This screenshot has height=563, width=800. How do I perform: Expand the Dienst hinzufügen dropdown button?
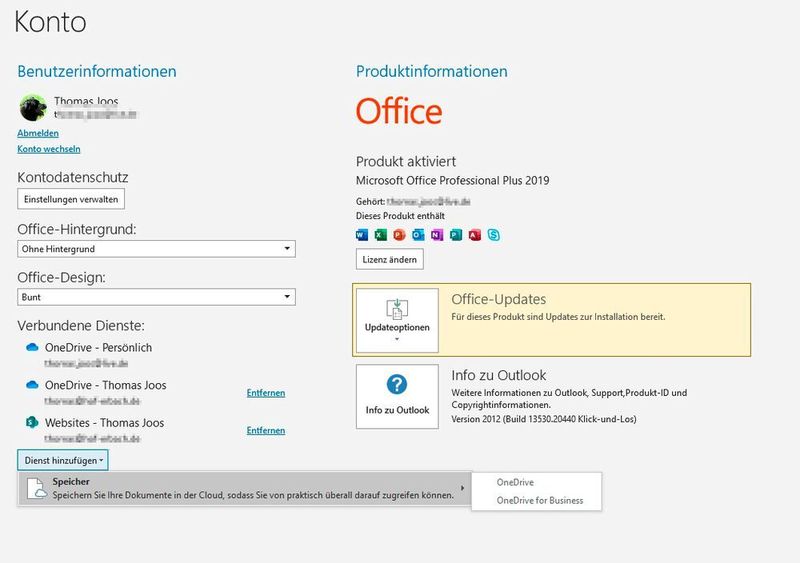click(x=63, y=460)
